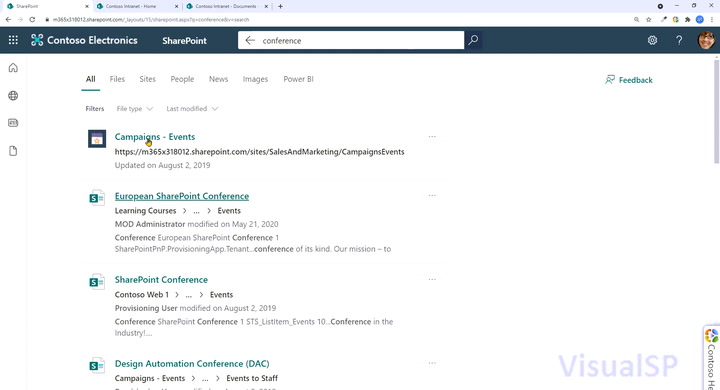Click Events to Staff breadcrumb
This screenshot has height=390, width=720.
[252, 379]
